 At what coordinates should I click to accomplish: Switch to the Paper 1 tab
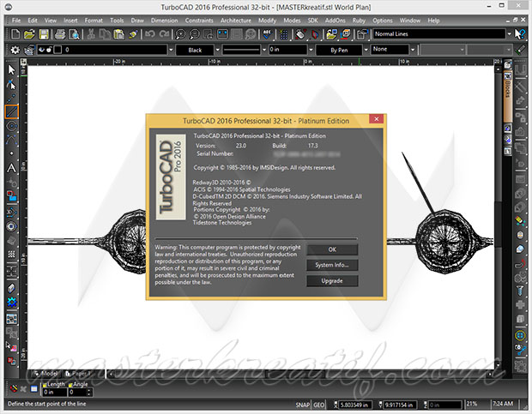(79, 374)
